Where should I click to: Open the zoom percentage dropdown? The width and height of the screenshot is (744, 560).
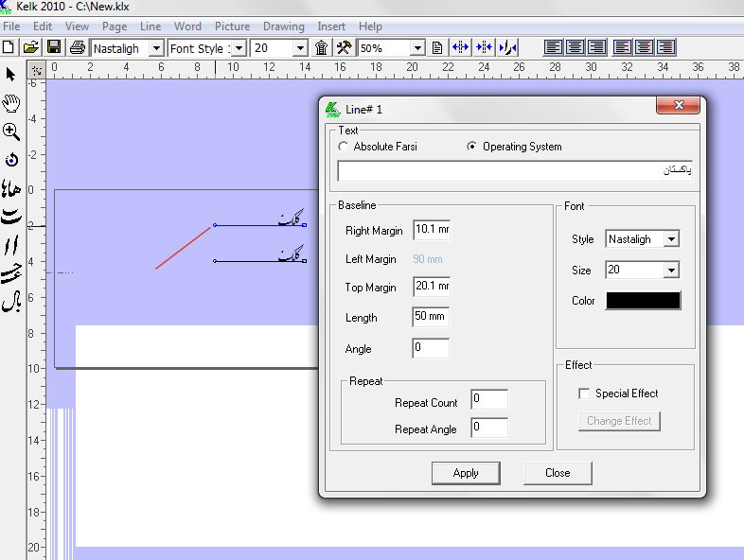point(417,48)
